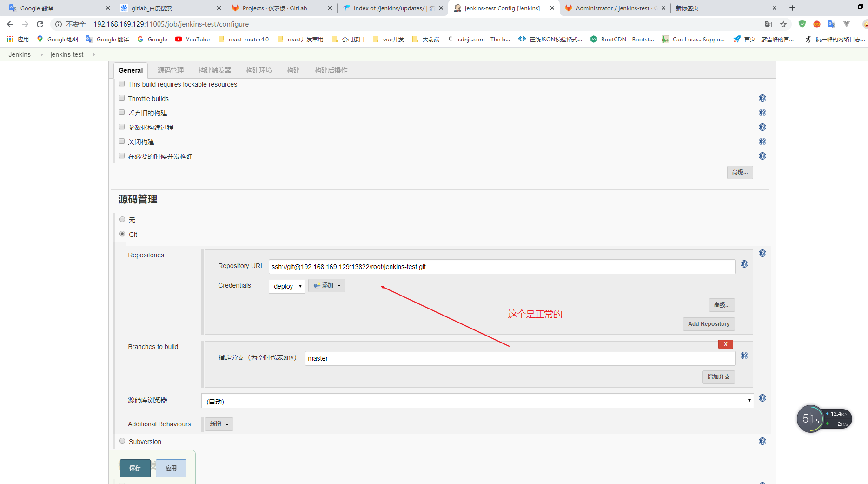Image resolution: width=868 pixels, height=484 pixels.
Task: Open the Google地图 bookmark
Action: point(57,40)
